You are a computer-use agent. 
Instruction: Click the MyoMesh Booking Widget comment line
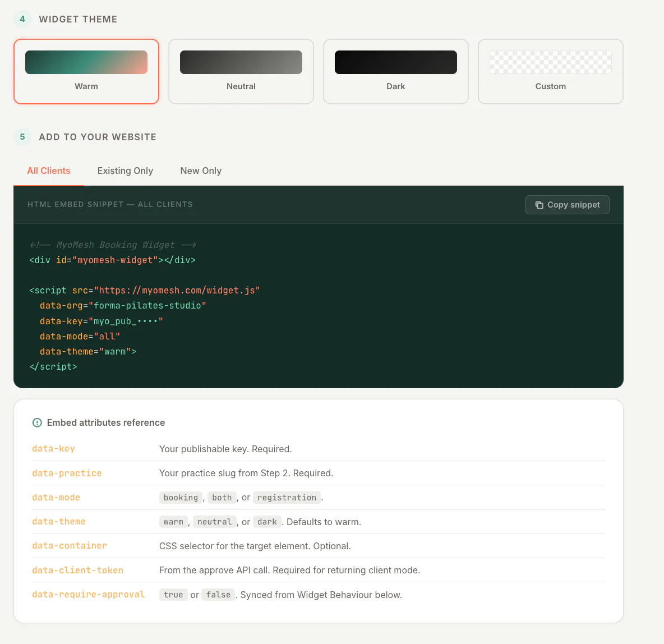(113, 245)
